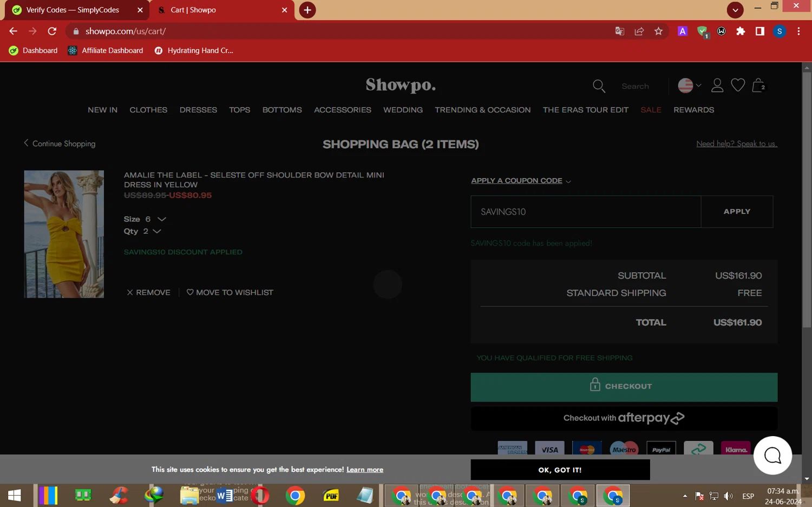Click the volume speaker tray icon
Screen dimensions: 812x507
click(x=729, y=496)
